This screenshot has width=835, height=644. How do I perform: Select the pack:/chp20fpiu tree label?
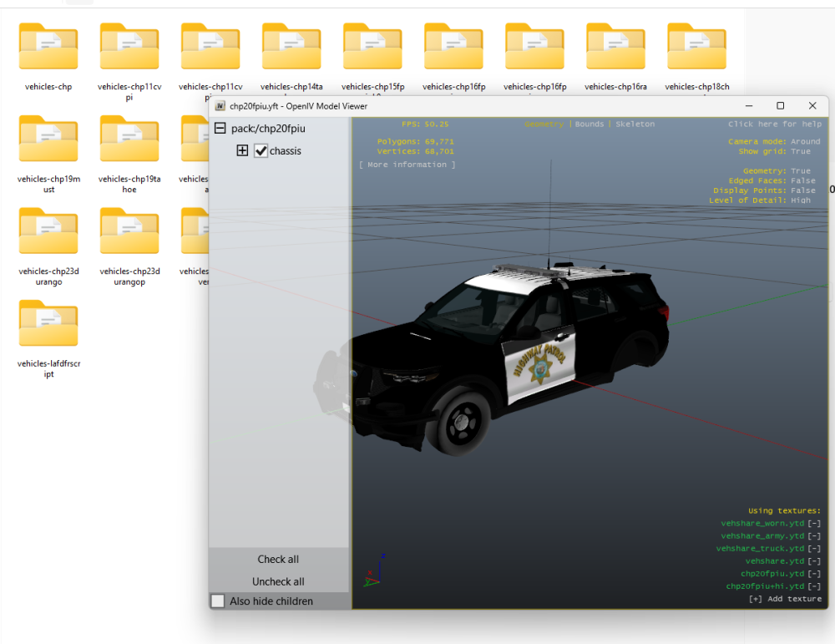268,129
